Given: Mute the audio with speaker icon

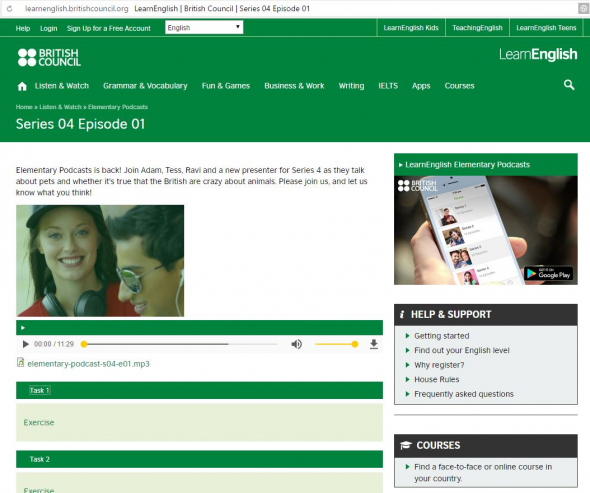Looking at the screenshot, I should click(x=297, y=344).
